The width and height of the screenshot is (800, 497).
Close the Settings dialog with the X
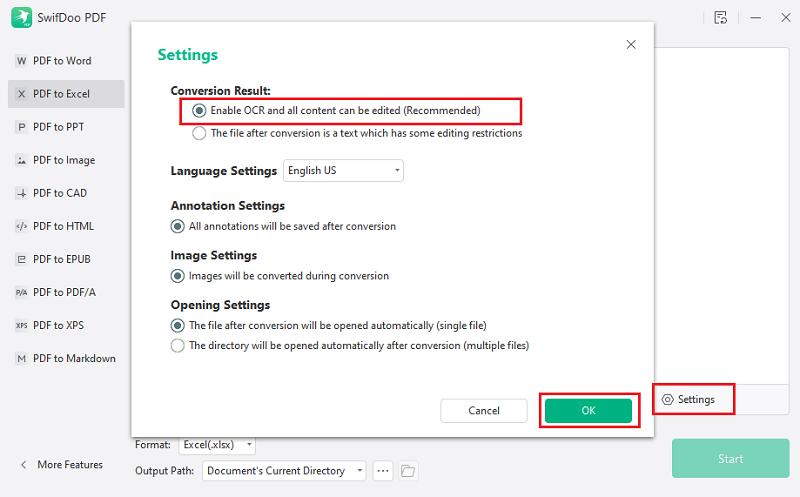click(631, 44)
